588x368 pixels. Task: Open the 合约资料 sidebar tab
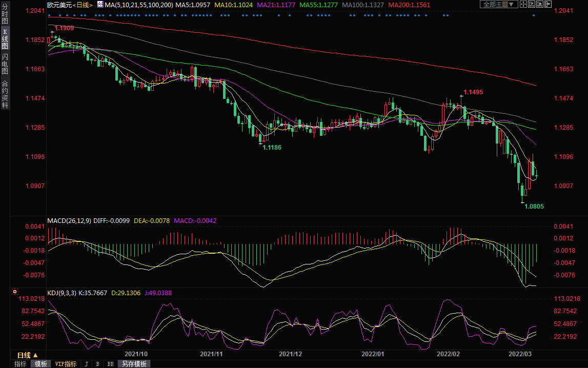pyautogui.click(x=5, y=95)
